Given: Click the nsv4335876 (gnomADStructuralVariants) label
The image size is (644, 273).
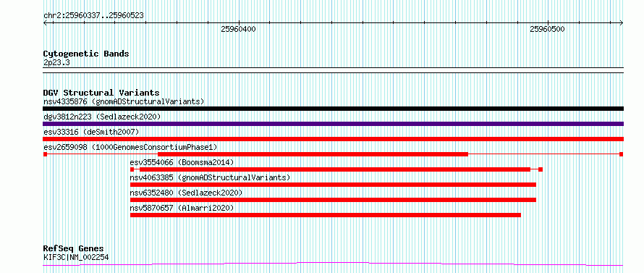Looking at the screenshot, I should pos(124,101).
